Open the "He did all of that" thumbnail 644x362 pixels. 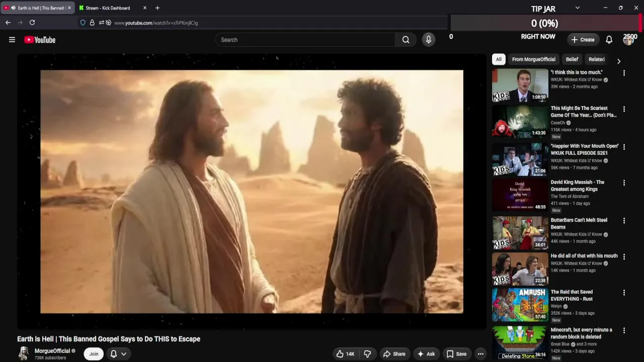pos(520,269)
